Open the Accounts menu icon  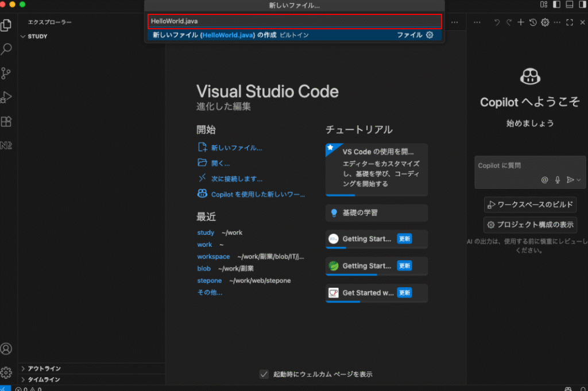(x=6, y=349)
